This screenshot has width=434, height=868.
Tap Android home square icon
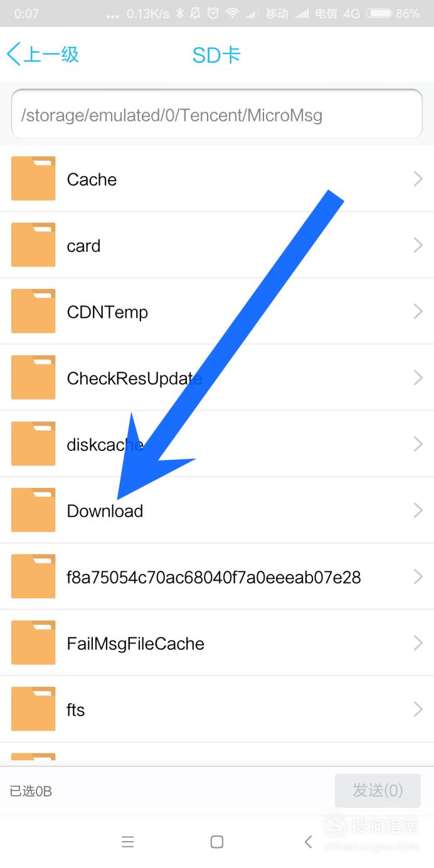217,842
